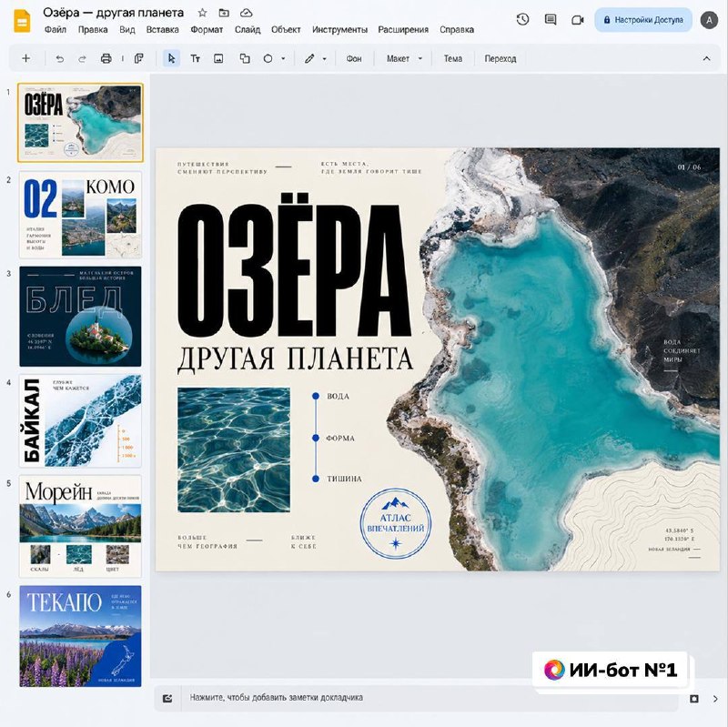The width and height of the screenshot is (728, 727).
Task: Click the 01 / 06 page counter text
Action: (689, 167)
